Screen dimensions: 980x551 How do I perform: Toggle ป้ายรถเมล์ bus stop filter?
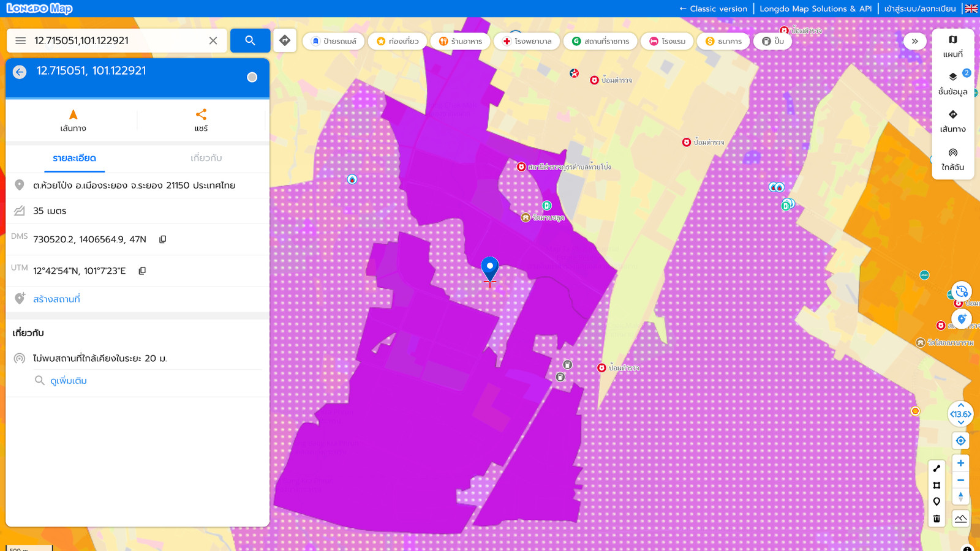pyautogui.click(x=334, y=41)
